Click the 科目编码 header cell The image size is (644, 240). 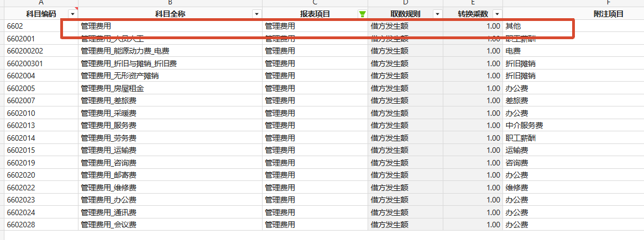[41, 14]
